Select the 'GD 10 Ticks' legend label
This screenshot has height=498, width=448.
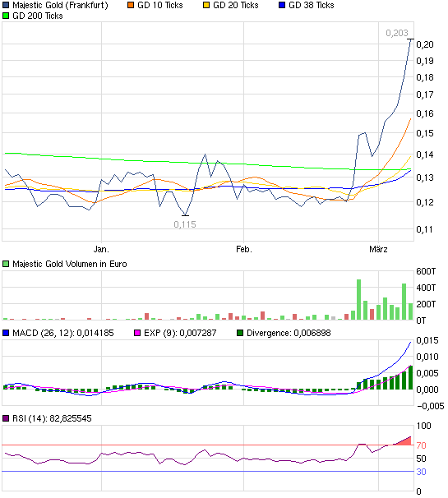click(160, 5)
